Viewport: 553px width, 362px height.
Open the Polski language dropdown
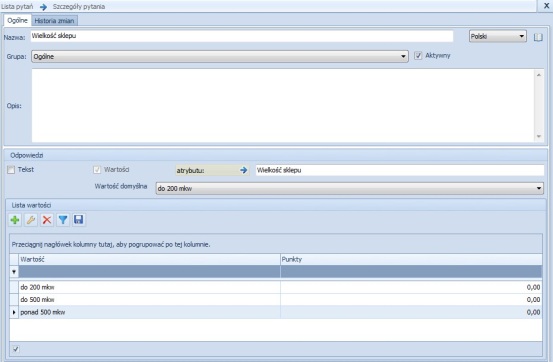click(x=498, y=36)
